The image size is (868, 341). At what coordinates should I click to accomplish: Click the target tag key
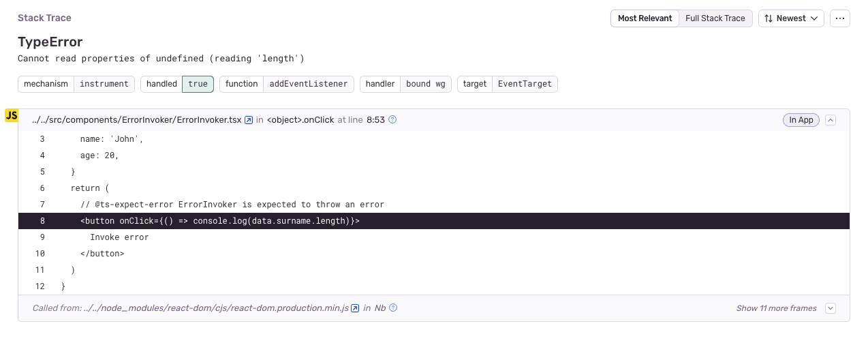coord(475,84)
